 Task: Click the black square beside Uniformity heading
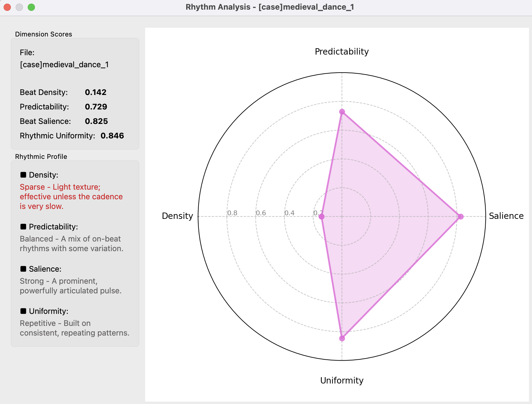(x=23, y=311)
